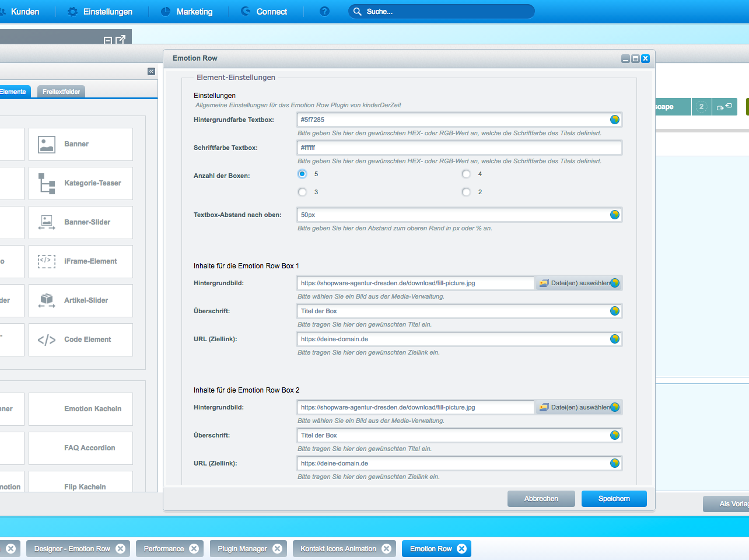Switch to the Freitextfelder tab

[x=61, y=92]
